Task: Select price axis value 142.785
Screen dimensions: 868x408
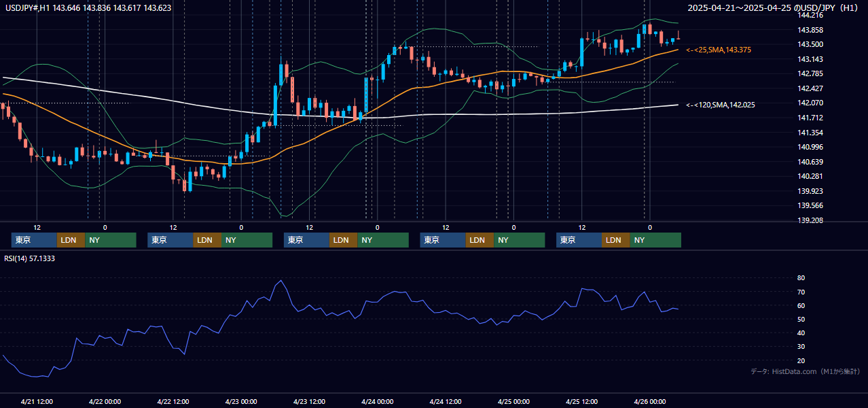Action: tap(811, 73)
